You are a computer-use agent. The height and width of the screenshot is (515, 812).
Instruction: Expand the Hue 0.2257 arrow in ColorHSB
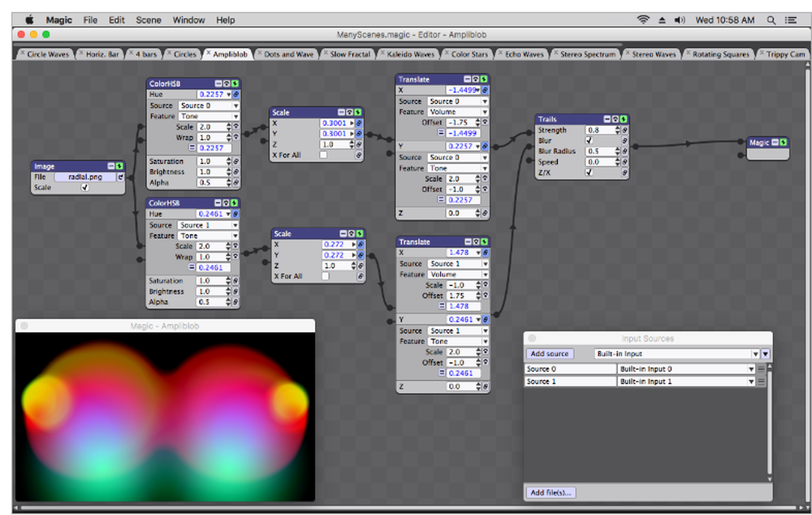coord(228,95)
